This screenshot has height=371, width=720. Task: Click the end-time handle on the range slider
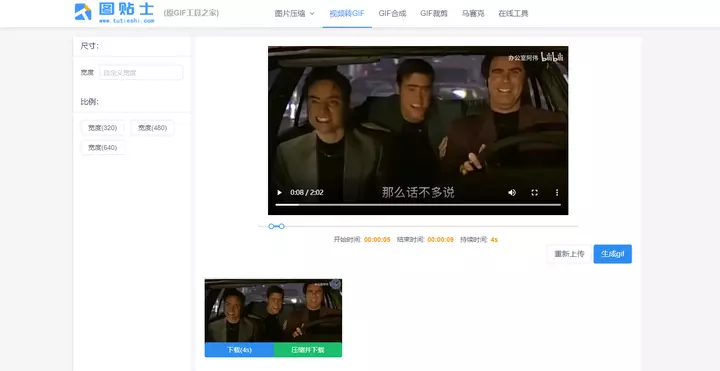pyautogui.click(x=281, y=226)
